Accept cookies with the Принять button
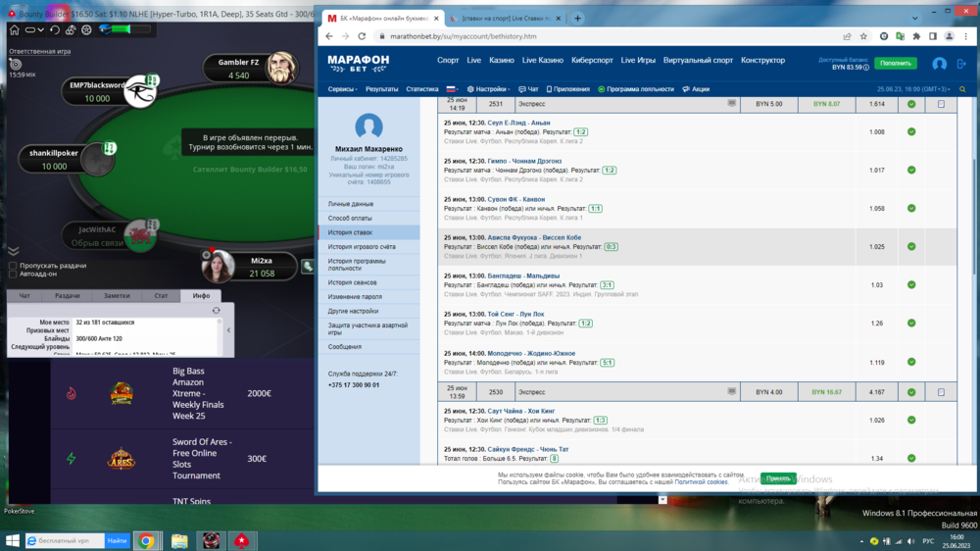980x551 pixels. pos(777,478)
